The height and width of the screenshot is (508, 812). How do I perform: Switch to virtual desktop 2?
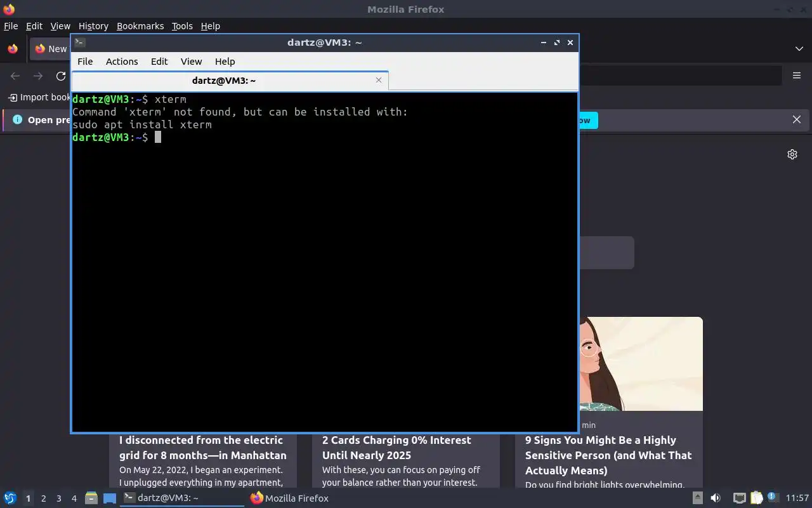tap(43, 498)
